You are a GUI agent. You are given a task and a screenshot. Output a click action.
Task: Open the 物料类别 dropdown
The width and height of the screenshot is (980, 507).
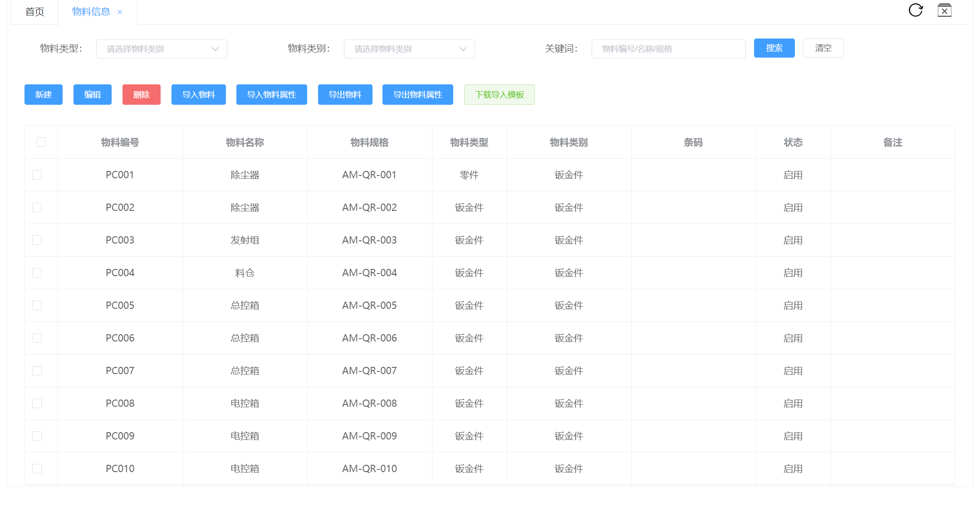pos(409,49)
